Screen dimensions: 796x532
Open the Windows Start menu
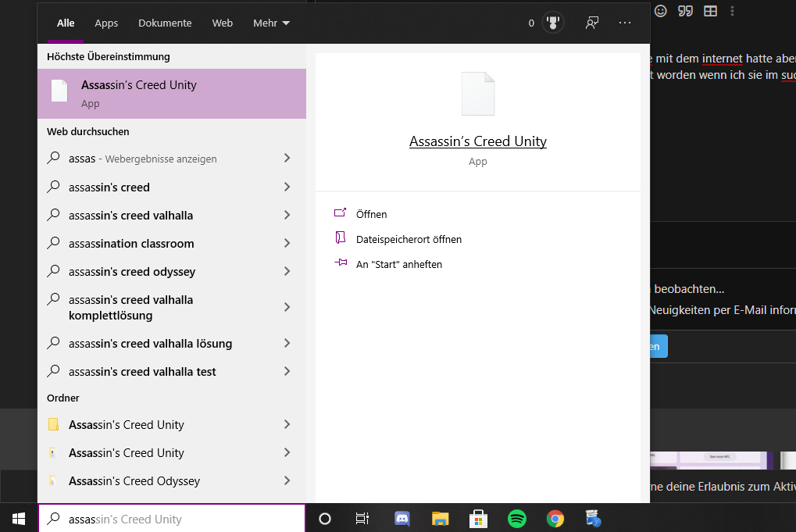(19, 518)
